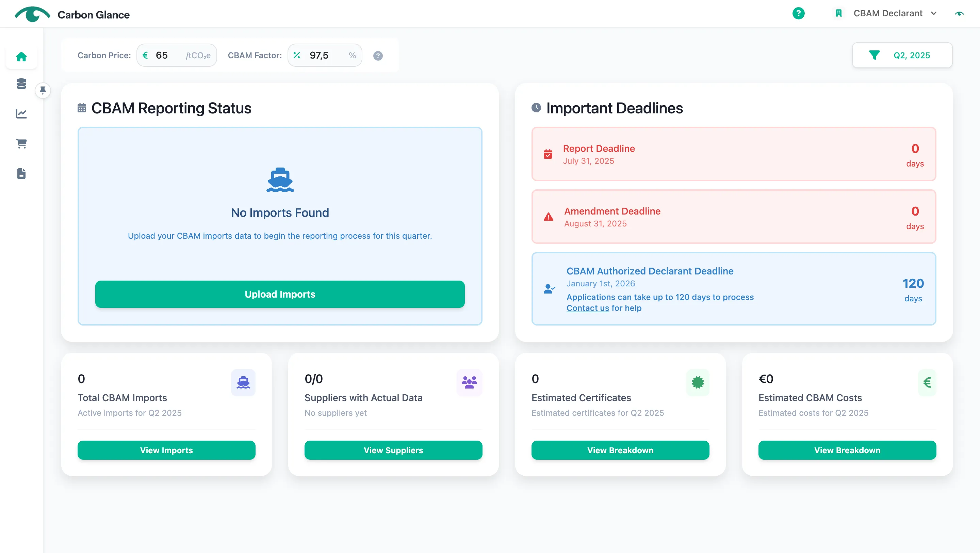Follow the Contact us link
Screen dimensions: 980x553
pyautogui.click(x=587, y=308)
